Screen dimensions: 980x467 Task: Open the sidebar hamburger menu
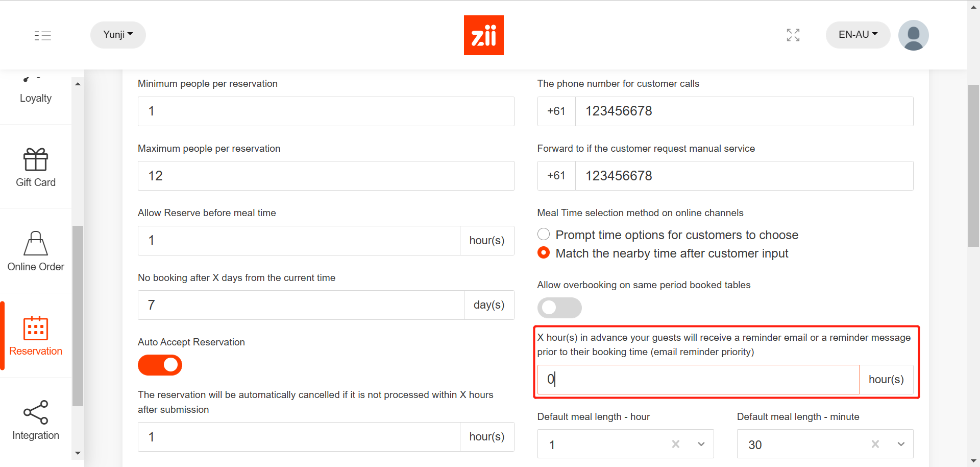click(43, 35)
